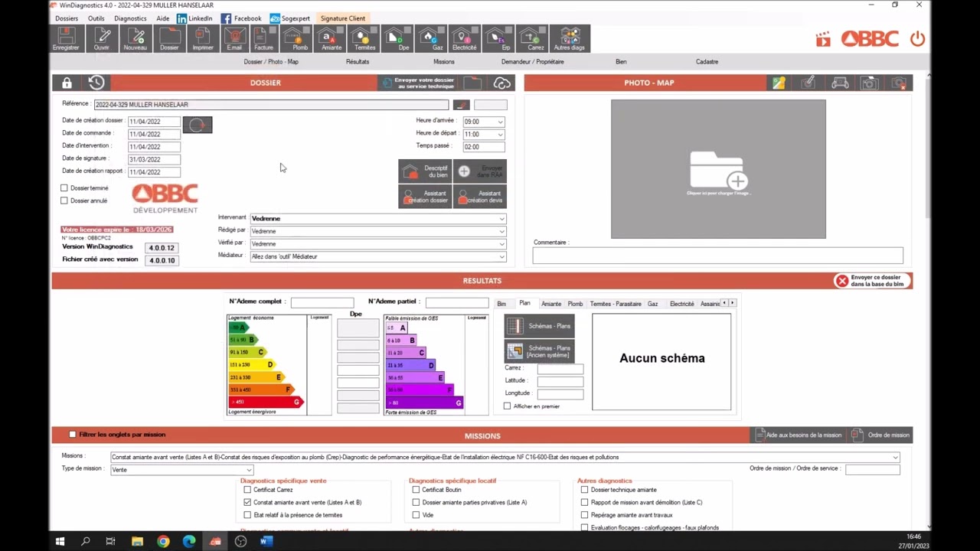
Task: Click the red power icon at top right
Action: [x=917, y=39]
